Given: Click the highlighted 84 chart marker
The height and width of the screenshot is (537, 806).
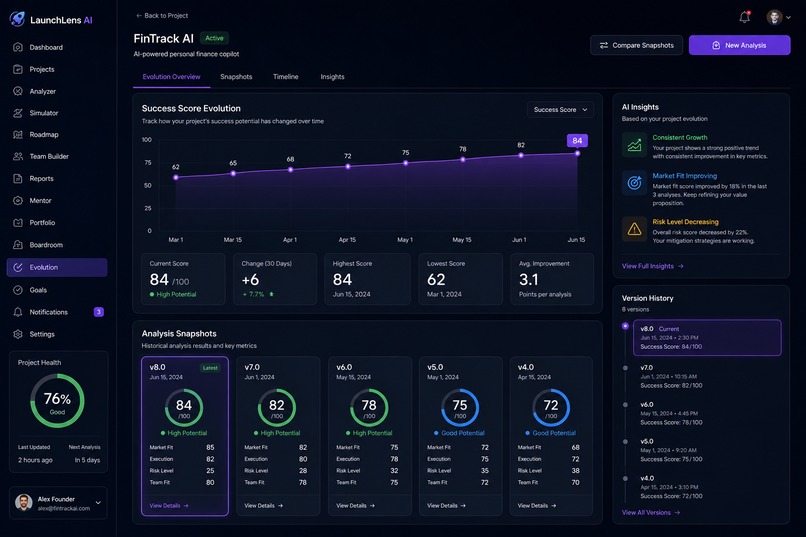Looking at the screenshot, I should pos(577,141).
